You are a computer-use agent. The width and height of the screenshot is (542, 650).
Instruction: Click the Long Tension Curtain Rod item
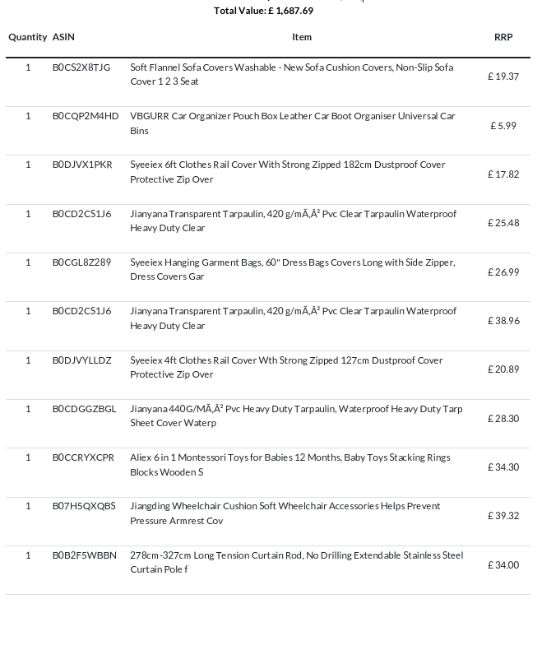click(x=297, y=562)
